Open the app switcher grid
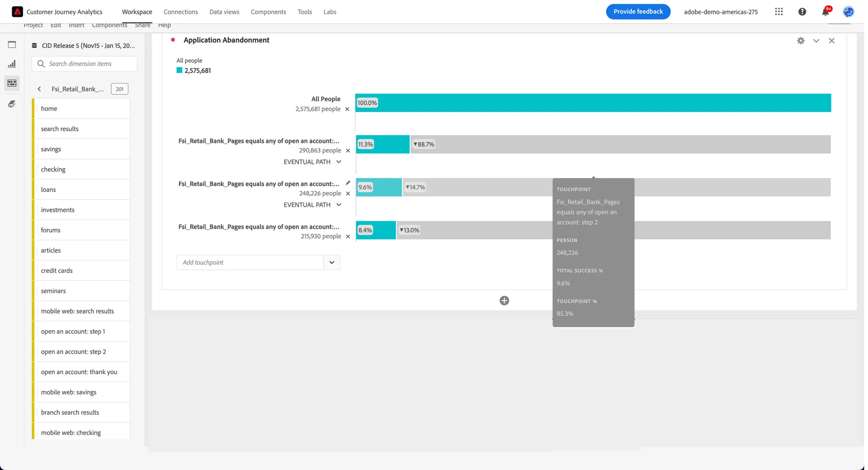The image size is (868, 470). coord(779,12)
